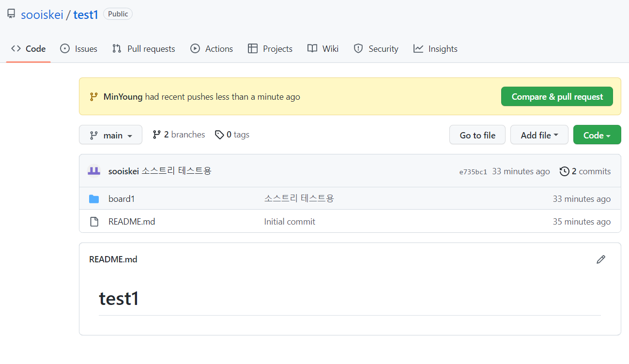Click the README.md heading of the preview panel
Viewport: 629px width, 364px height.
tap(113, 259)
